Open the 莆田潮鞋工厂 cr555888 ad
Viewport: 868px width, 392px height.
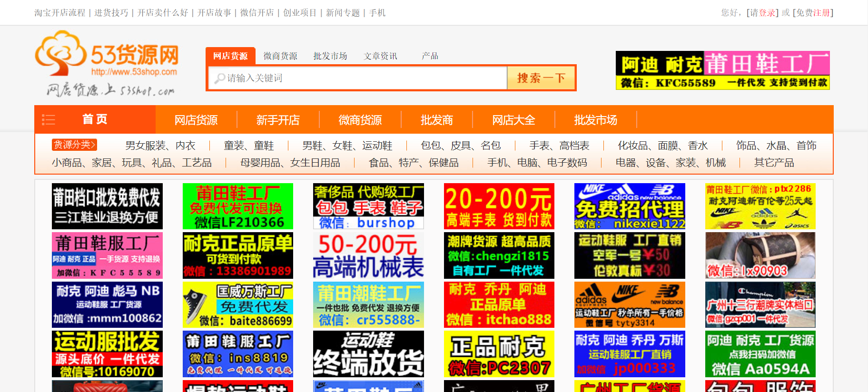click(x=368, y=304)
